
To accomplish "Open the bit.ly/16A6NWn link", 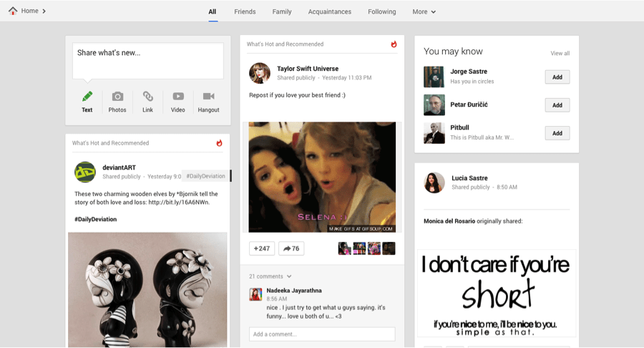I will (x=179, y=202).
